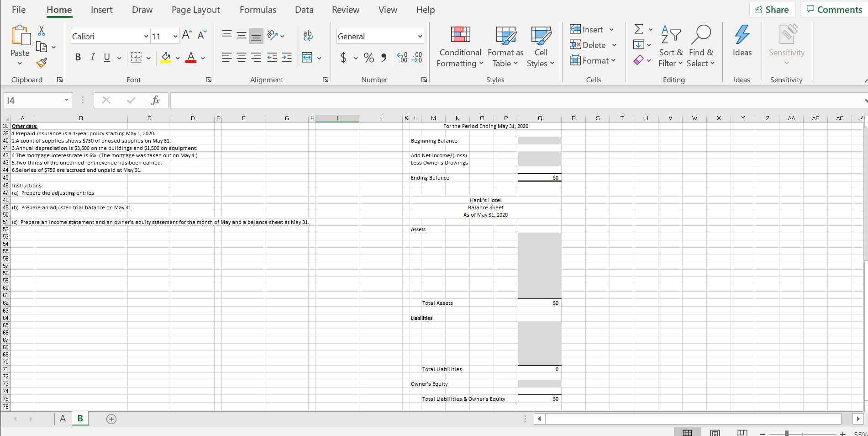Toggle Bold formatting

pos(78,57)
